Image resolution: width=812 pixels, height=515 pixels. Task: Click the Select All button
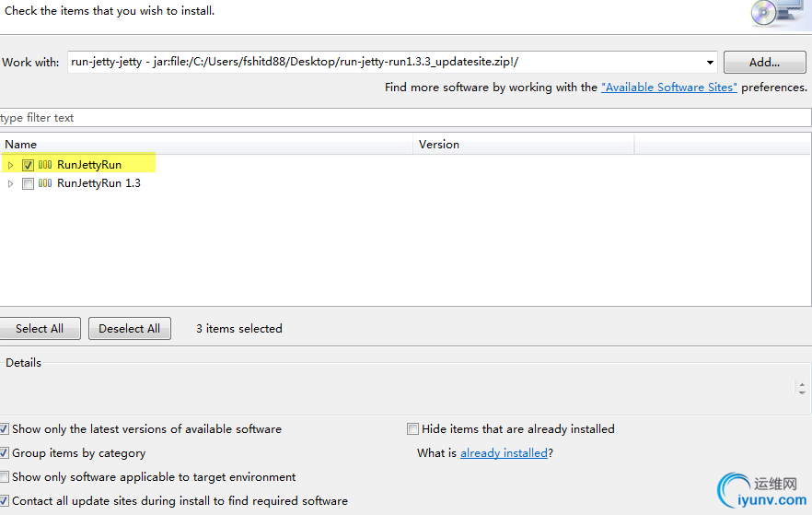coord(40,329)
